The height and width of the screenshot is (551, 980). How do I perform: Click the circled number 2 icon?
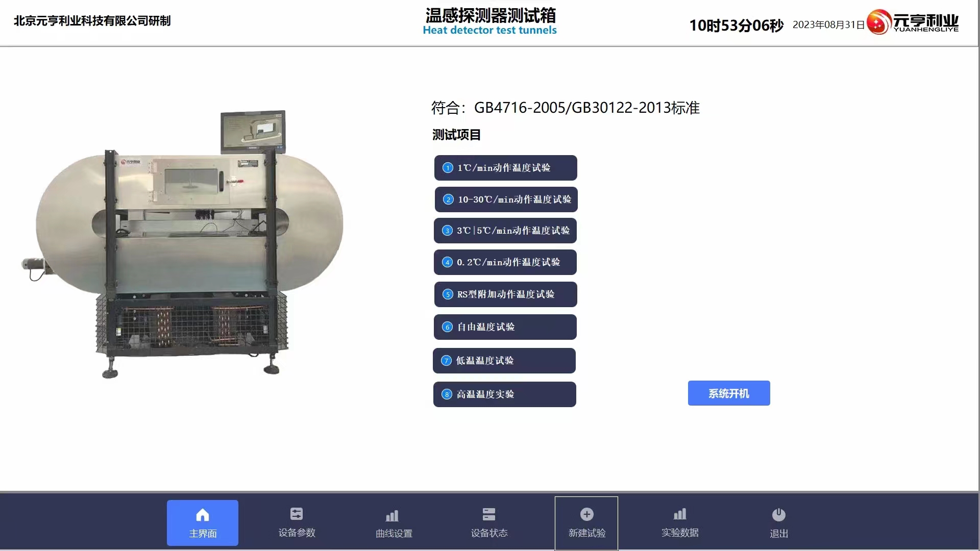point(448,199)
